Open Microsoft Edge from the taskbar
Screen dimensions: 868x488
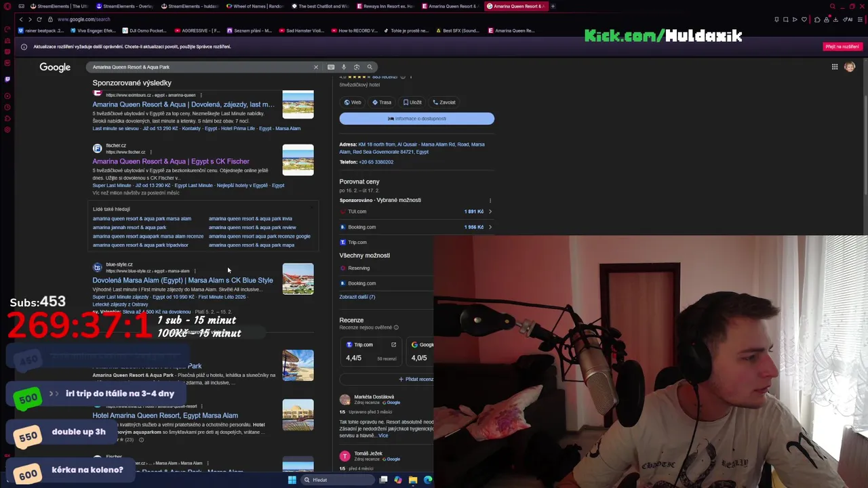[x=428, y=480]
